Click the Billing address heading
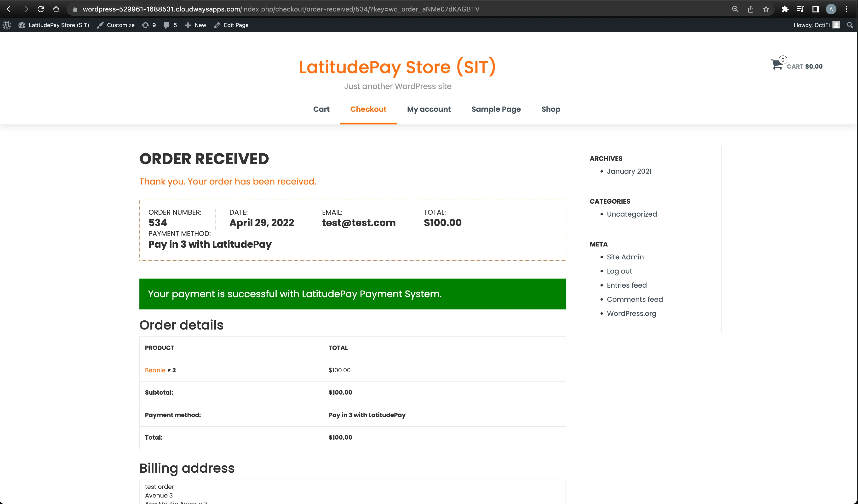The width and height of the screenshot is (858, 504). pyautogui.click(x=187, y=468)
